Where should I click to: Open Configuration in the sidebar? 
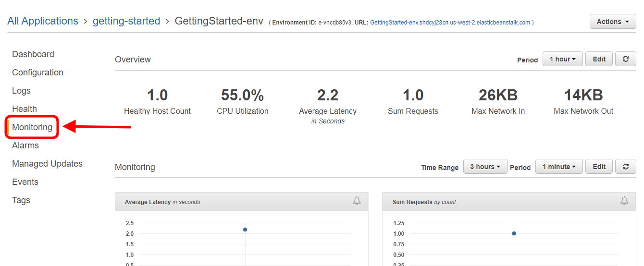[x=37, y=73]
